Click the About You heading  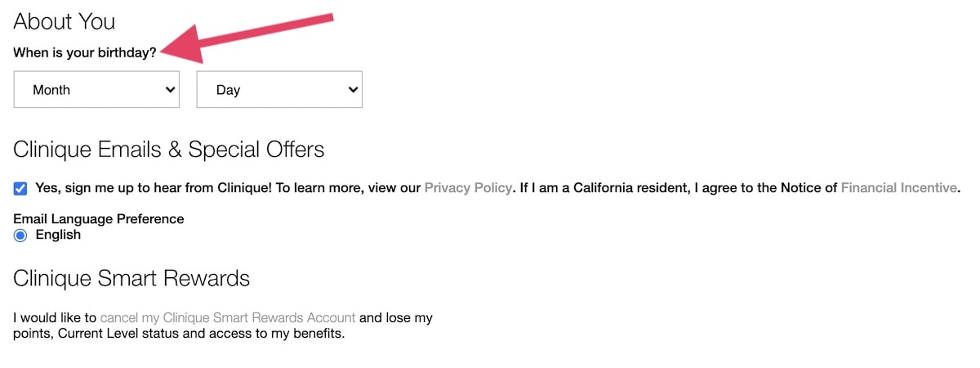coord(65,21)
